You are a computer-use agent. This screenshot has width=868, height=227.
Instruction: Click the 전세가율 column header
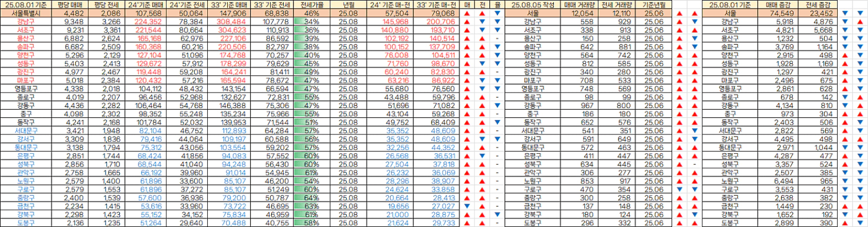pos(311,4)
